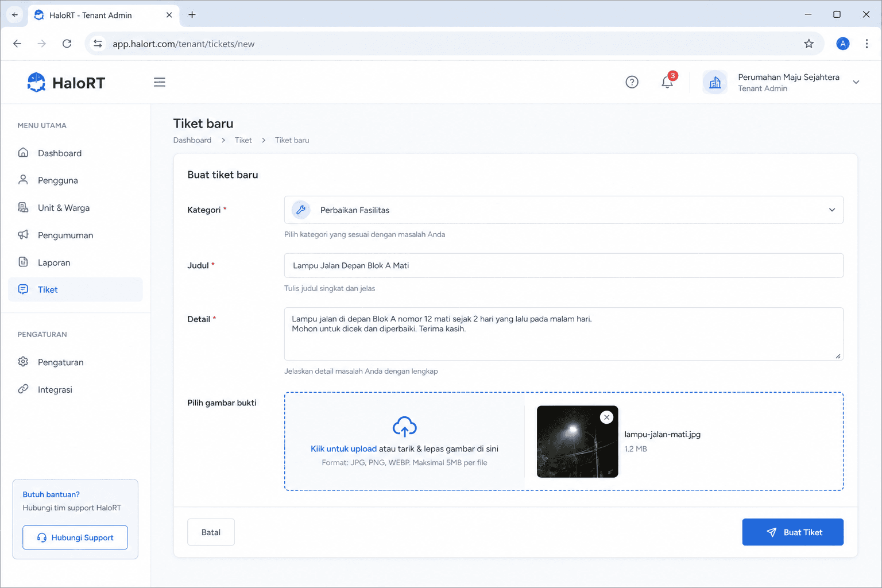
Task: Toggle the sidebar hamburger menu
Action: point(160,82)
